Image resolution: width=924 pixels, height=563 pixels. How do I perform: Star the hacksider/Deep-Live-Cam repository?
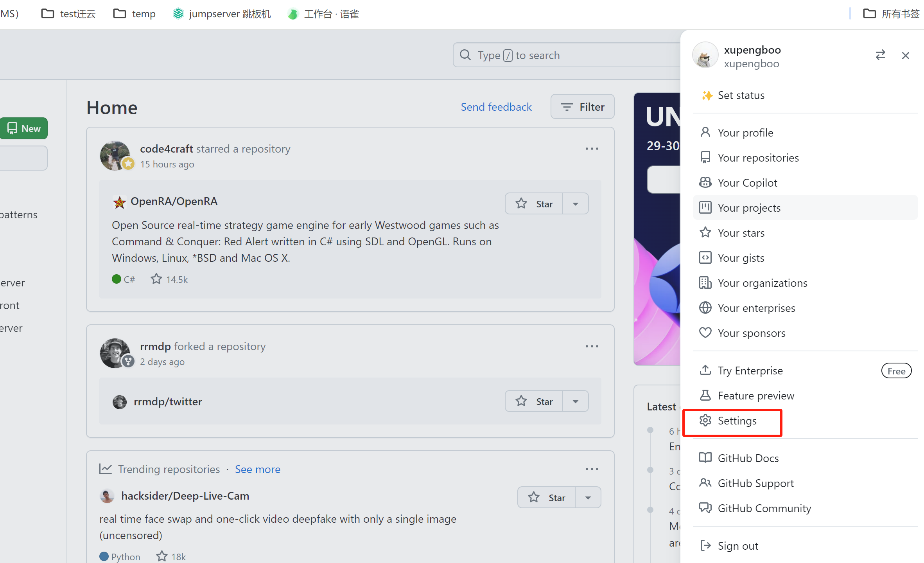tap(546, 498)
